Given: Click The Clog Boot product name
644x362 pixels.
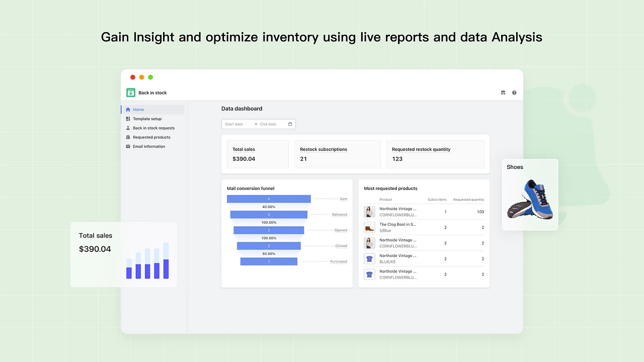Looking at the screenshot, I should [x=397, y=224].
